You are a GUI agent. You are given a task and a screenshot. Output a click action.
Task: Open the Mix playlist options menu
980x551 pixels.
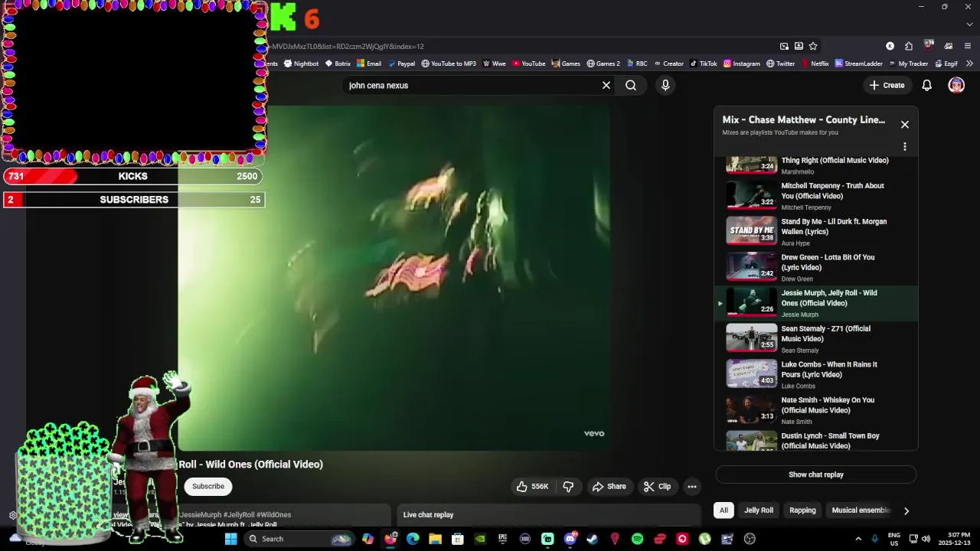(x=905, y=146)
